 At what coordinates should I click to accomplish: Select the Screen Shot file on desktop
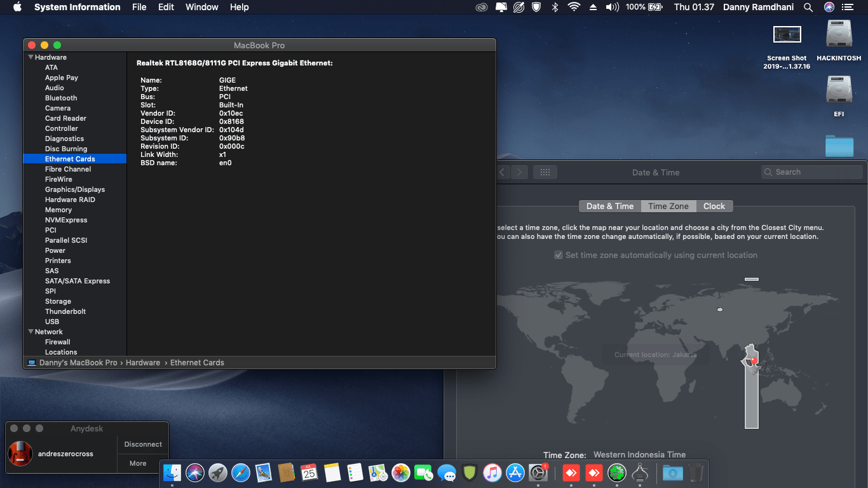point(787,47)
